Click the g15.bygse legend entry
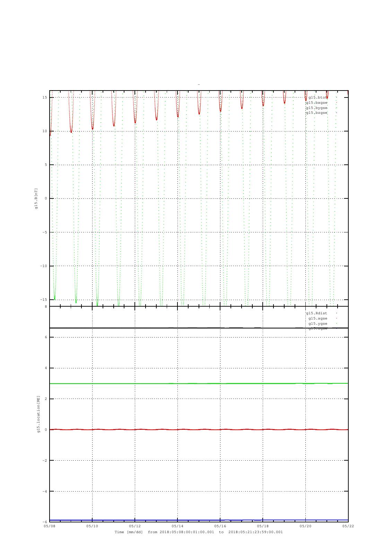This screenshot has height=555, width=392. 316,108
